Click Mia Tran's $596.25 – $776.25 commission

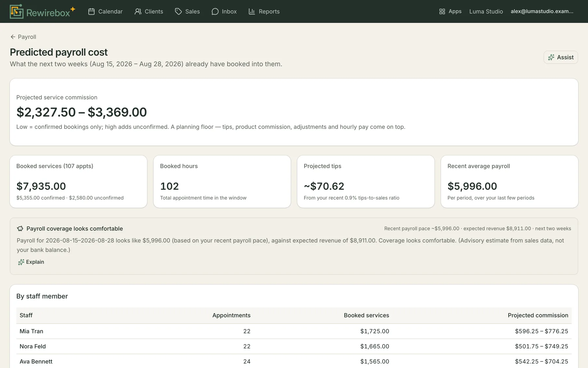coord(542,331)
